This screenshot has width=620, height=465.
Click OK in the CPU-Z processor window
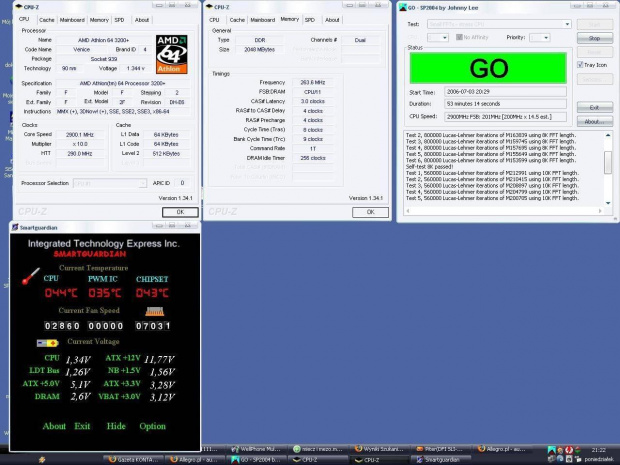click(180, 212)
